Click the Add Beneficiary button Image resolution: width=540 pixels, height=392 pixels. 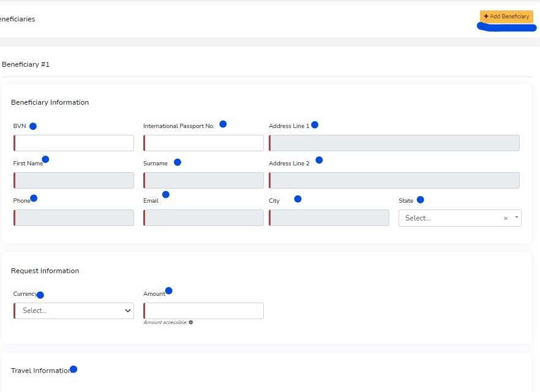tap(506, 17)
